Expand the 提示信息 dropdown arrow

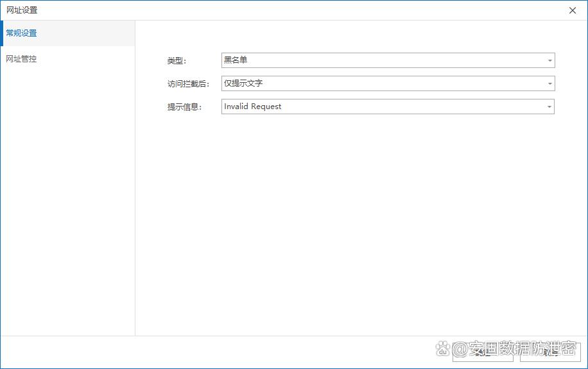coord(549,107)
